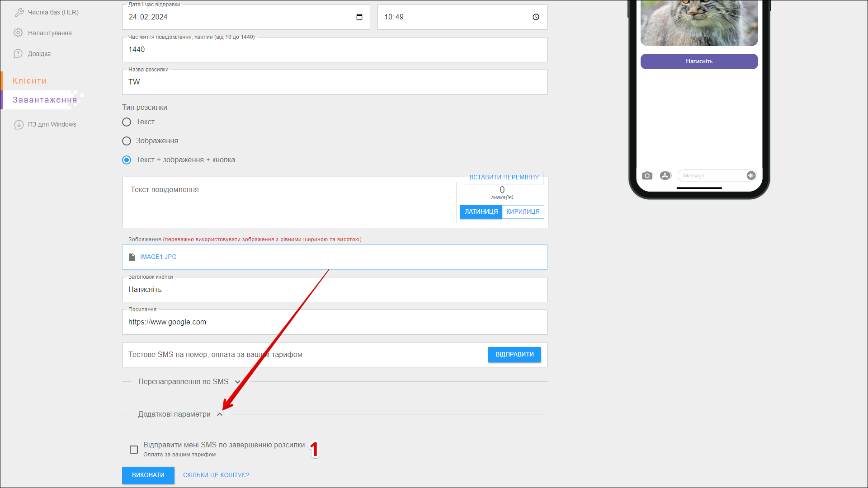Click the HLR wrench icon in sidebar
This screenshot has width=868, height=488.
[19, 12]
